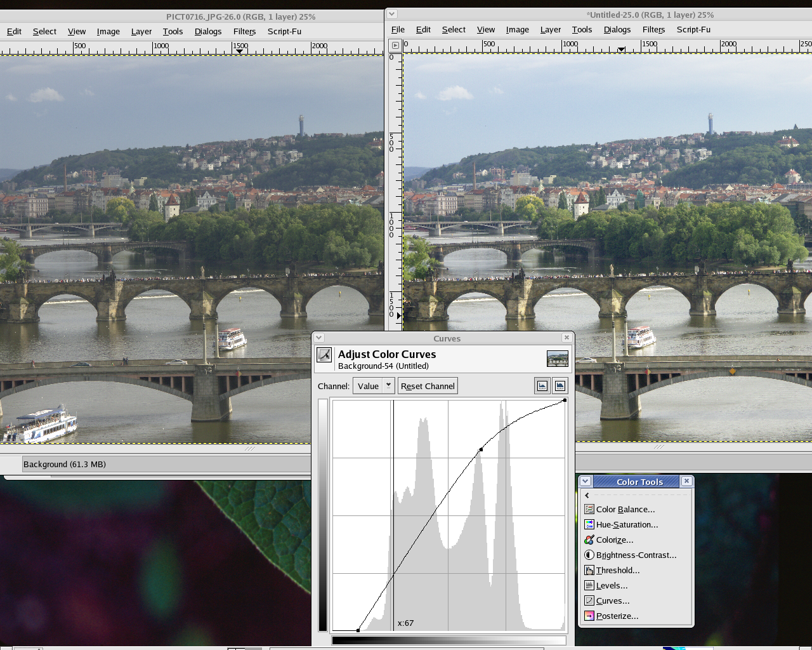Click the Reset Channel button
The image size is (812, 650).
[x=428, y=386]
